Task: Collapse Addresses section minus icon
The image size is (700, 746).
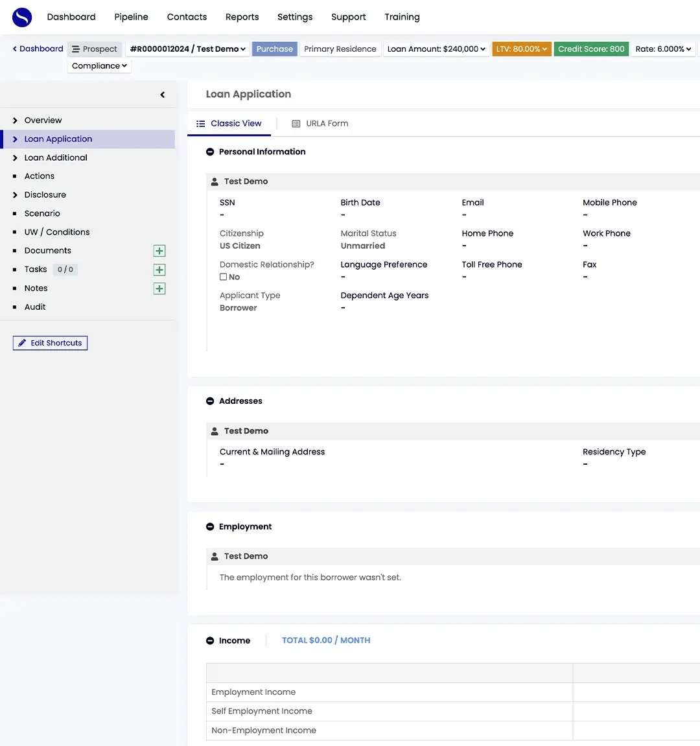Action: (210, 401)
